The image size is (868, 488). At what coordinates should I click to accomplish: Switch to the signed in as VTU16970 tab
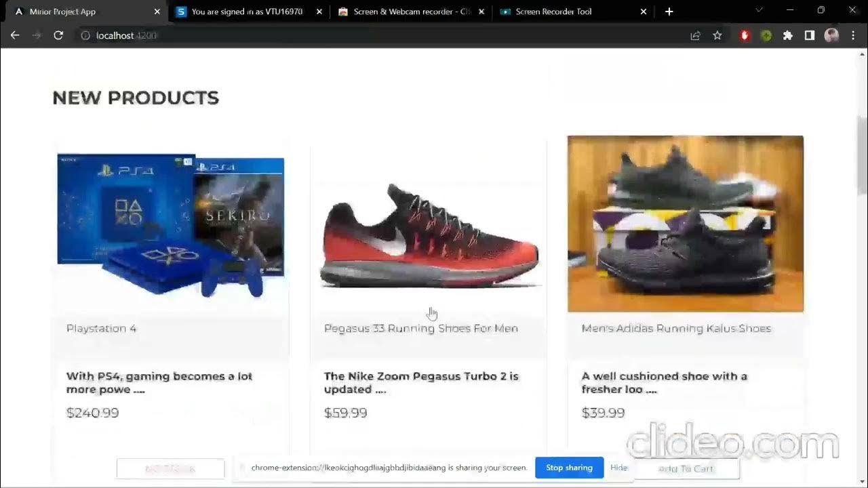click(x=248, y=12)
